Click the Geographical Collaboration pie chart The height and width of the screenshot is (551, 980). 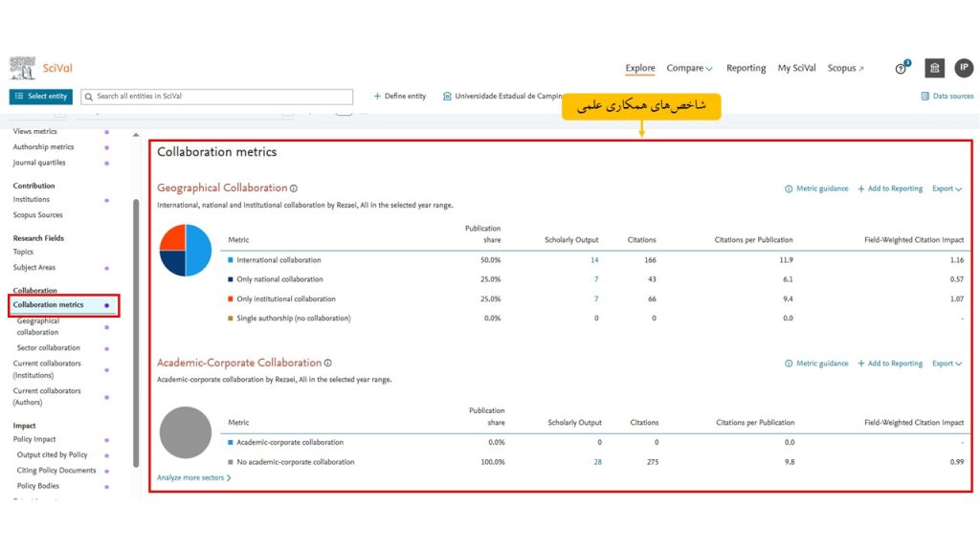click(x=186, y=250)
